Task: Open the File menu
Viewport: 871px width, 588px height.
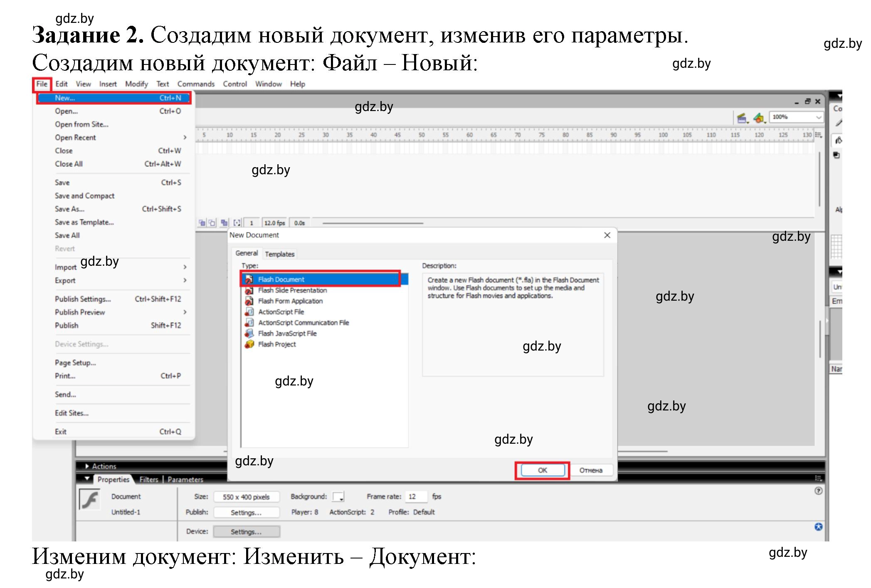Action: point(42,84)
